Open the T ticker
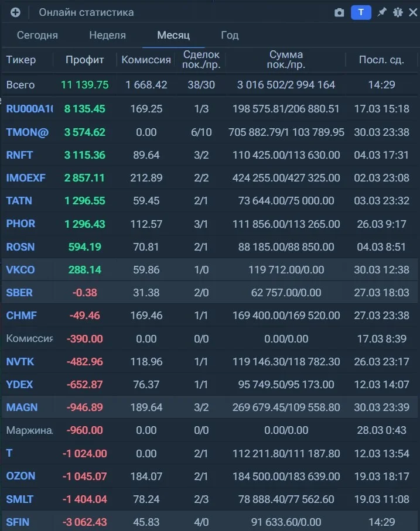The width and height of the screenshot is (420, 531). coord(9,454)
